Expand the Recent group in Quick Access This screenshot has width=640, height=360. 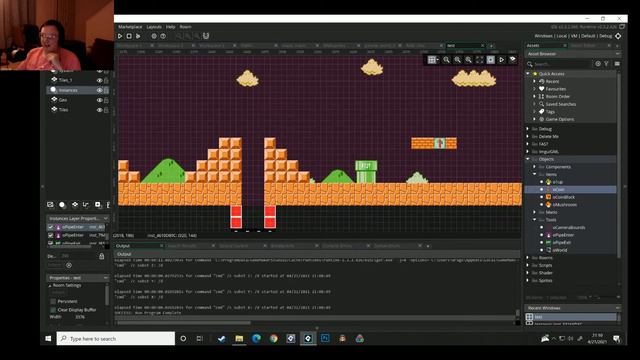click(x=534, y=81)
